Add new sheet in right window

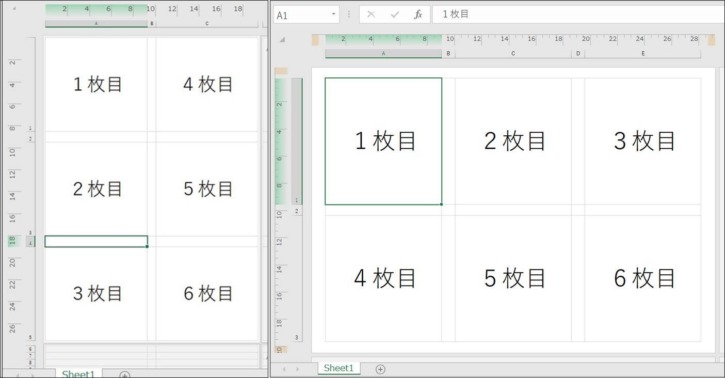click(380, 369)
